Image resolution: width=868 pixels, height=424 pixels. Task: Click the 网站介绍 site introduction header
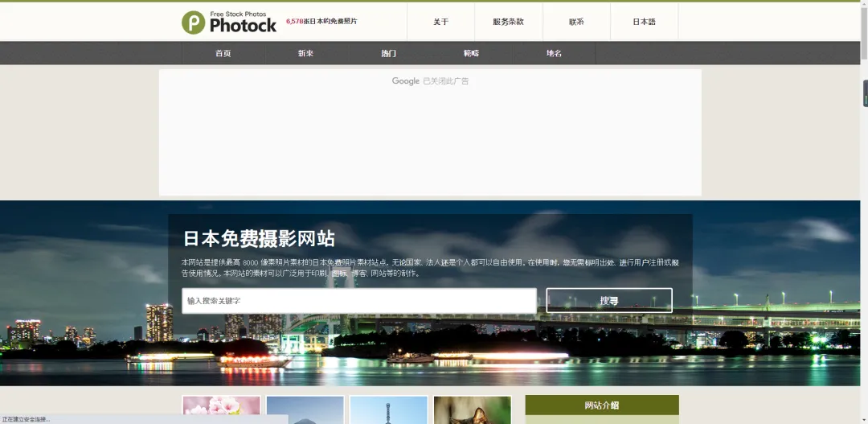[602, 405]
